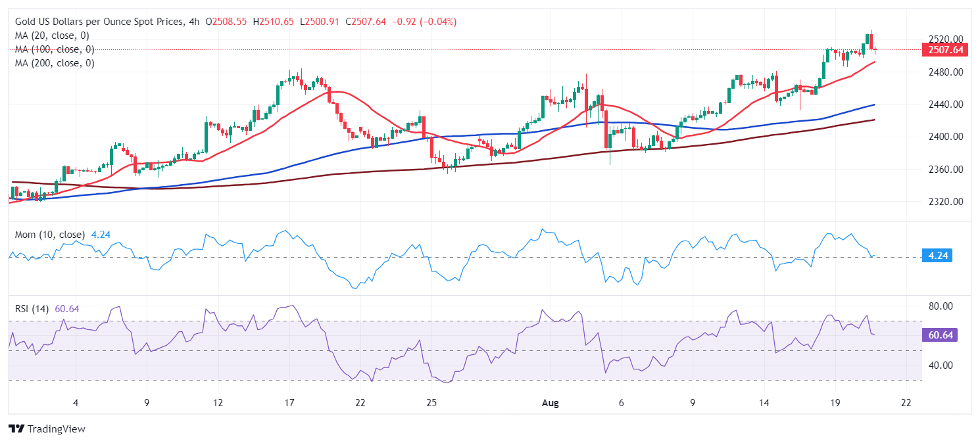The height and width of the screenshot is (443, 980).
Task: Click the -0.92 (-0.04%) price change text
Action: pos(424,22)
